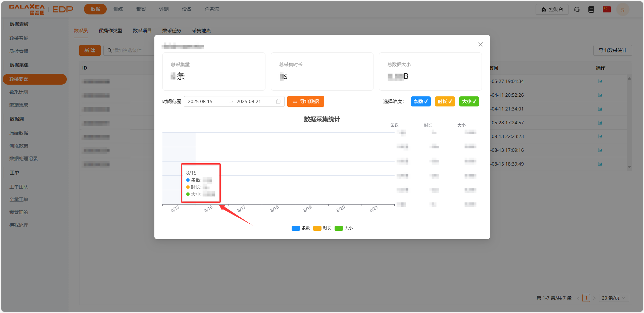Open the 训练 menu in the top bar
The image size is (644, 313).
coord(118,9)
